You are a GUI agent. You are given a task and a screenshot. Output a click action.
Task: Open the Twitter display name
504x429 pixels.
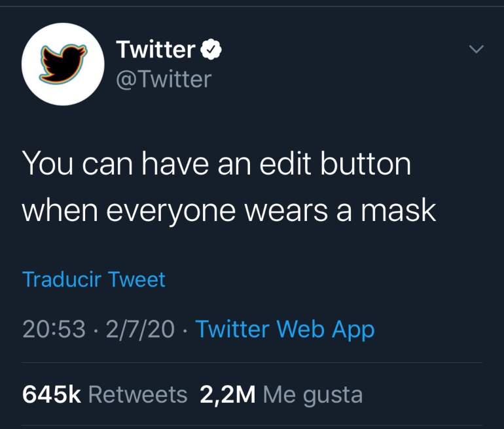pyautogui.click(x=156, y=49)
